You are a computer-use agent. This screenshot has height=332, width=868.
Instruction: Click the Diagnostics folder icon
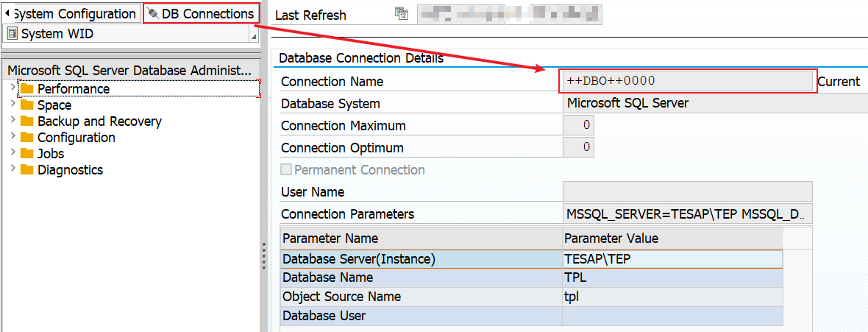click(27, 170)
